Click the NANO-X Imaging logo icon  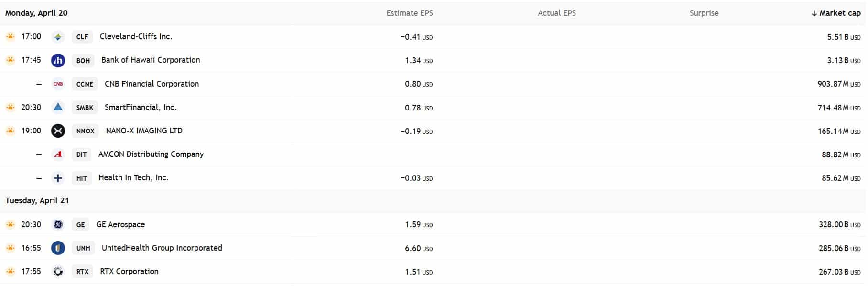pyautogui.click(x=58, y=131)
